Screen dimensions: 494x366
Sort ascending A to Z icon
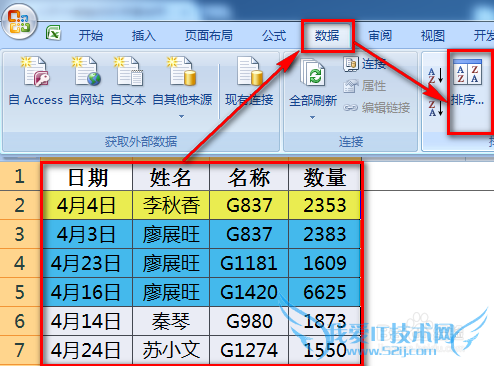(x=436, y=75)
